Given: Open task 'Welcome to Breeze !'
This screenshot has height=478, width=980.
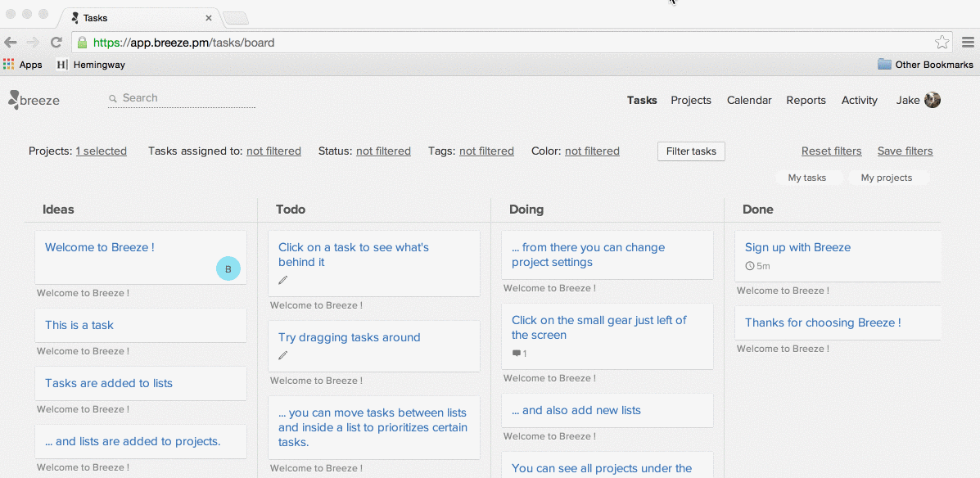Looking at the screenshot, I should click(99, 247).
